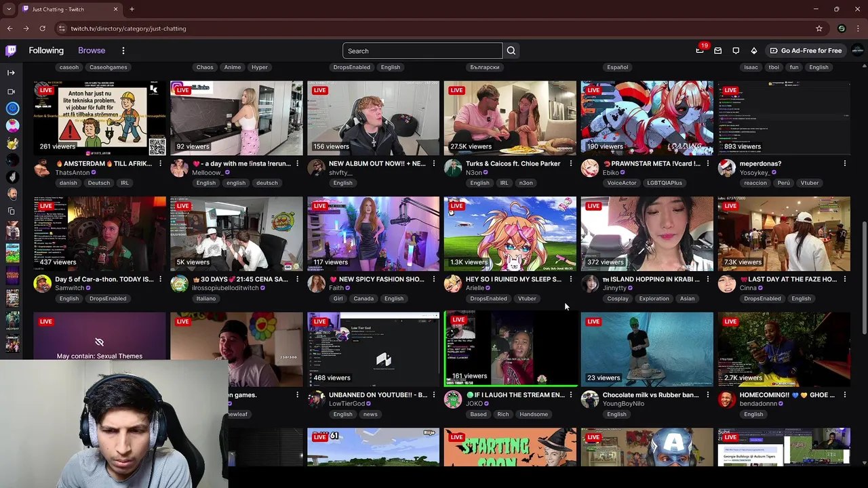
Task: Open options for Mellooow_ stream card
Action: [297, 164]
